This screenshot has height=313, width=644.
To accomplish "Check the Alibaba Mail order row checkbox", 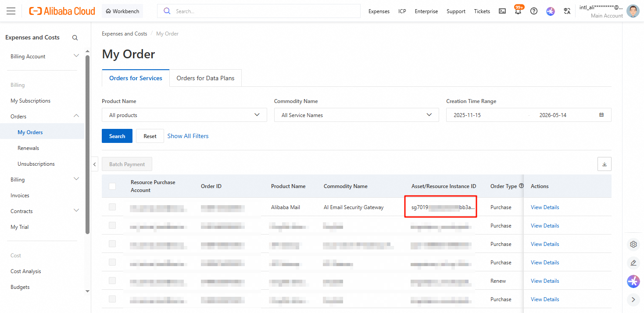I will tap(112, 207).
